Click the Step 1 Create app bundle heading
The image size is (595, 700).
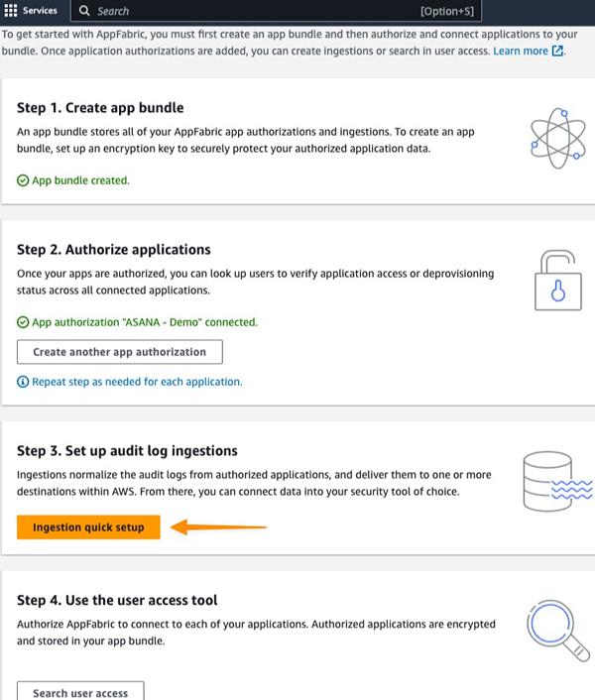click(100, 107)
